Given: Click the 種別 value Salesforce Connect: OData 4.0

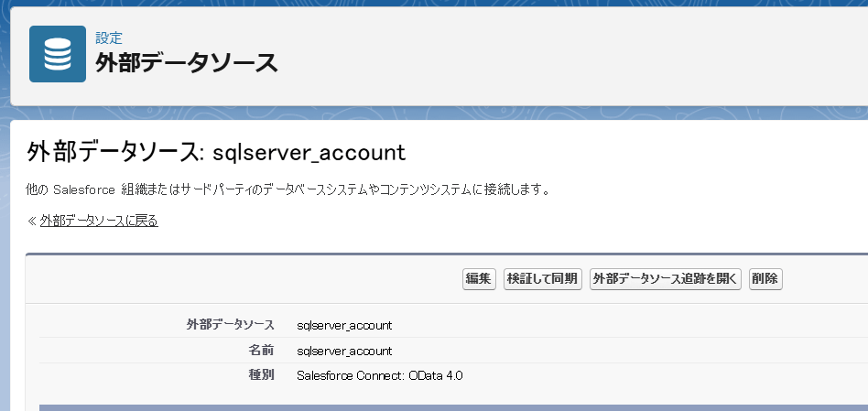Looking at the screenshot, I should [x=380, y=375].
